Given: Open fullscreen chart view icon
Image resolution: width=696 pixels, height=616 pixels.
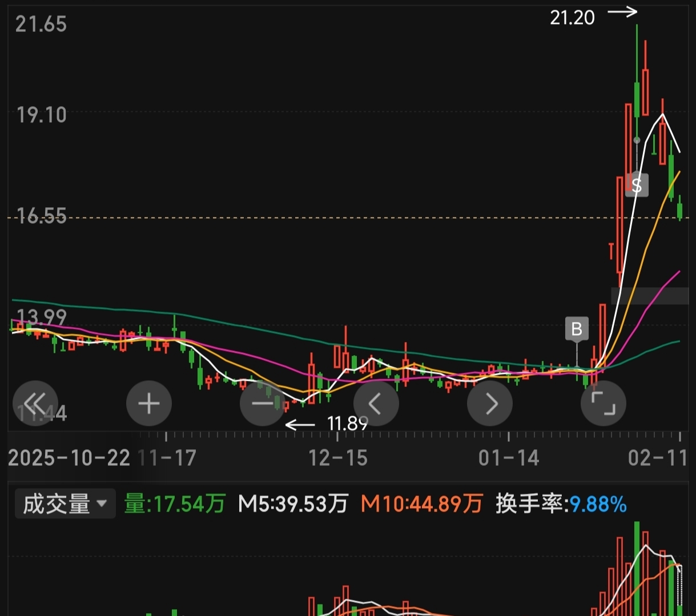Looking at the screenshot, I should (x=604, y=404).
